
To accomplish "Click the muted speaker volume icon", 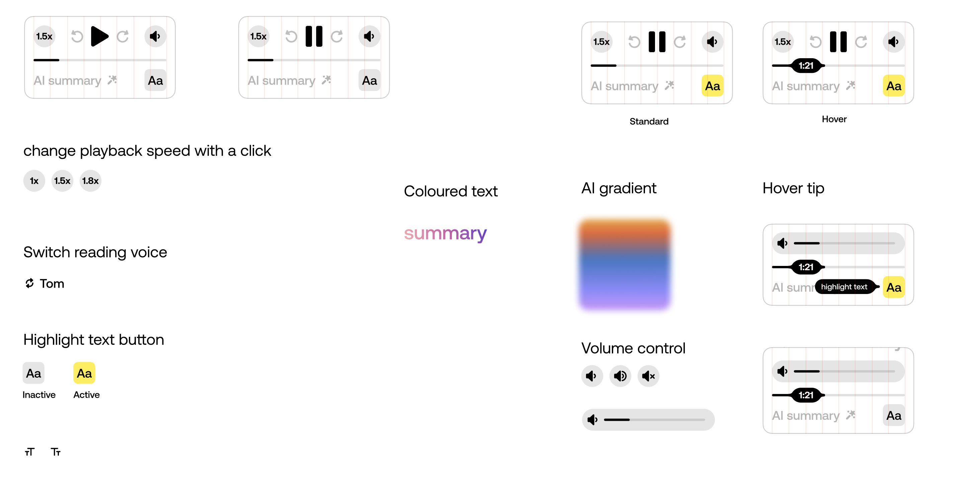I will click(x=648, y=376).
